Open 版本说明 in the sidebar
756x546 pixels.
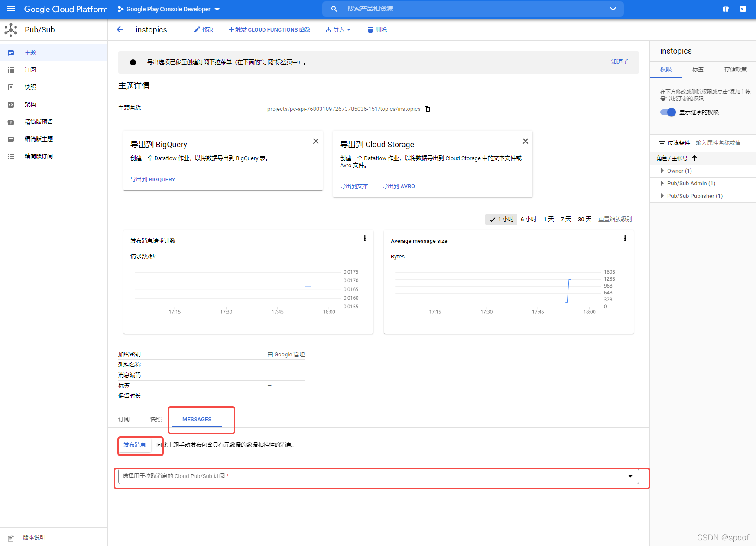[34, 537]
